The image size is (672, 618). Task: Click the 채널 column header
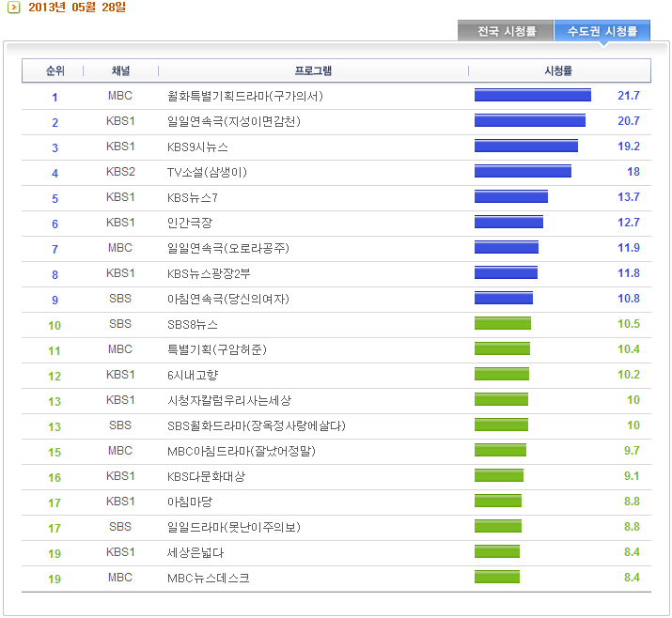120,70
